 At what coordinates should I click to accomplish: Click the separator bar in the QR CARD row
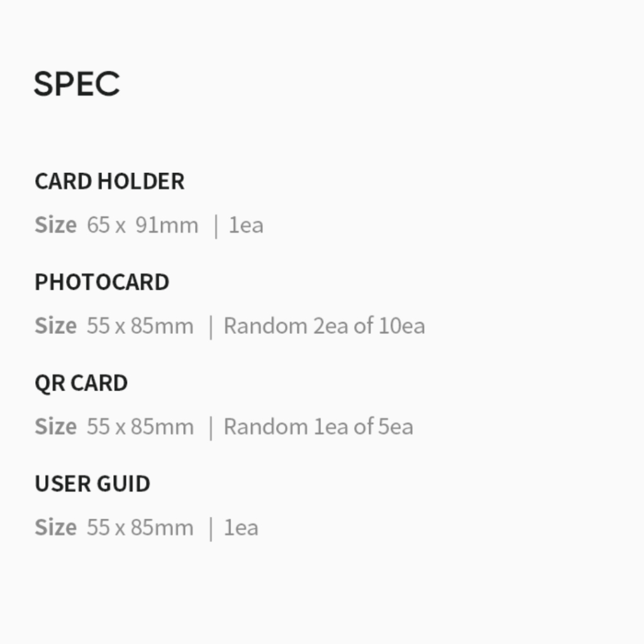click(x=211, y=427)
